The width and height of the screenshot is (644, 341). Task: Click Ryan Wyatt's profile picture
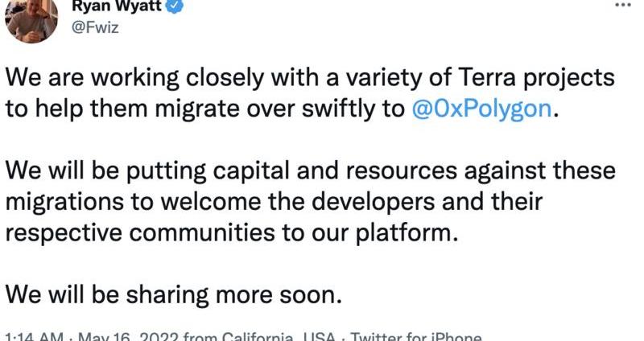pos(32,18)
